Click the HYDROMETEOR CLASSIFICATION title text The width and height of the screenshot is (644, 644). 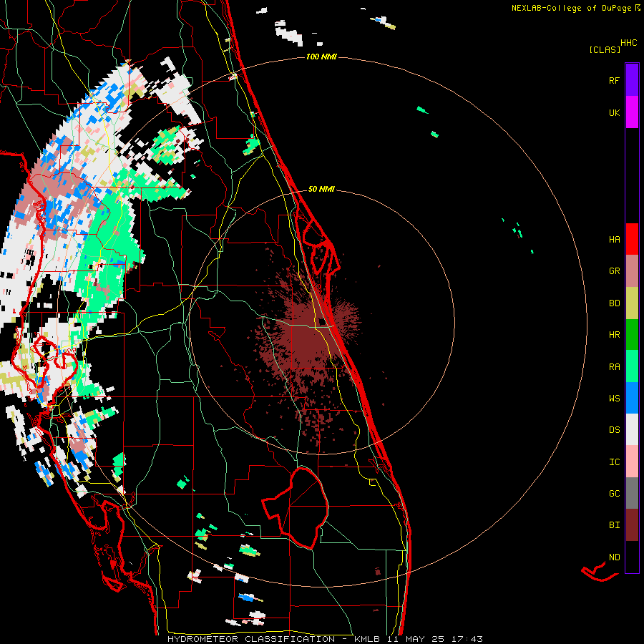251,639
